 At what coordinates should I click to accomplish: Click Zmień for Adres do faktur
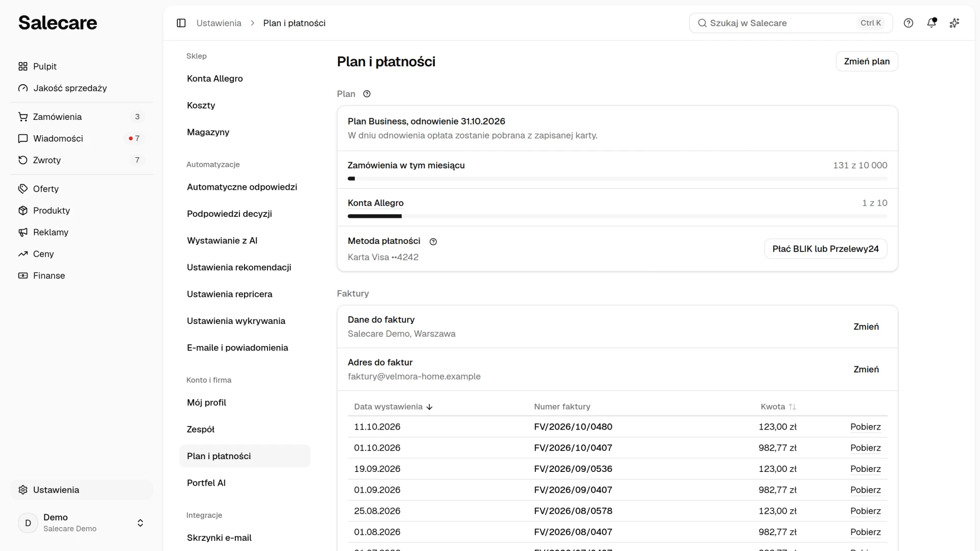tap(866, 369)
